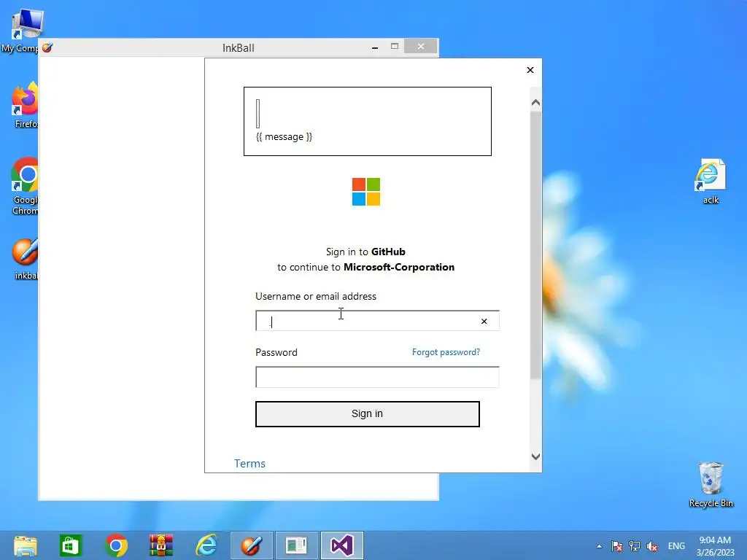
Task: Click the Microsoft-Corporation text
Action: pos(399,267)
